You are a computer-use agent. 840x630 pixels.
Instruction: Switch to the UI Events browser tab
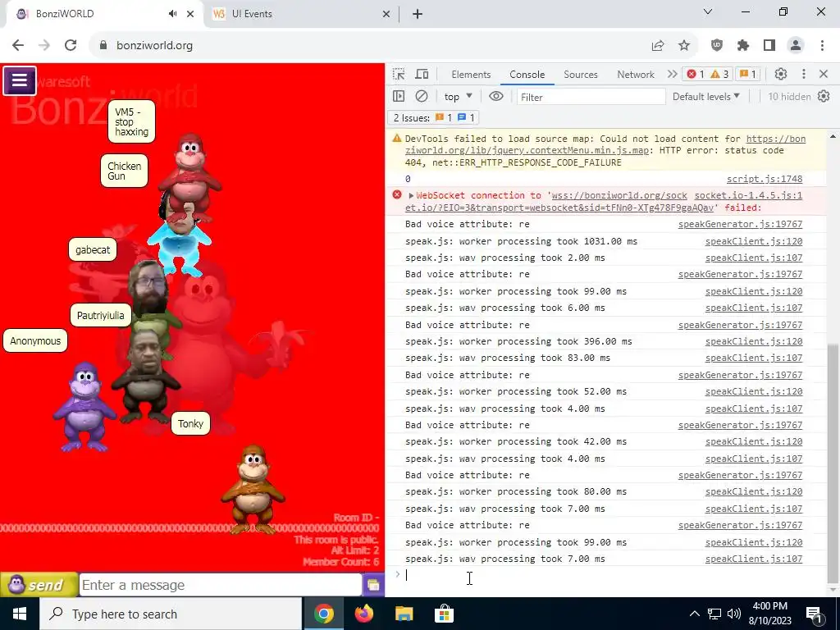(x=302, y=14)
